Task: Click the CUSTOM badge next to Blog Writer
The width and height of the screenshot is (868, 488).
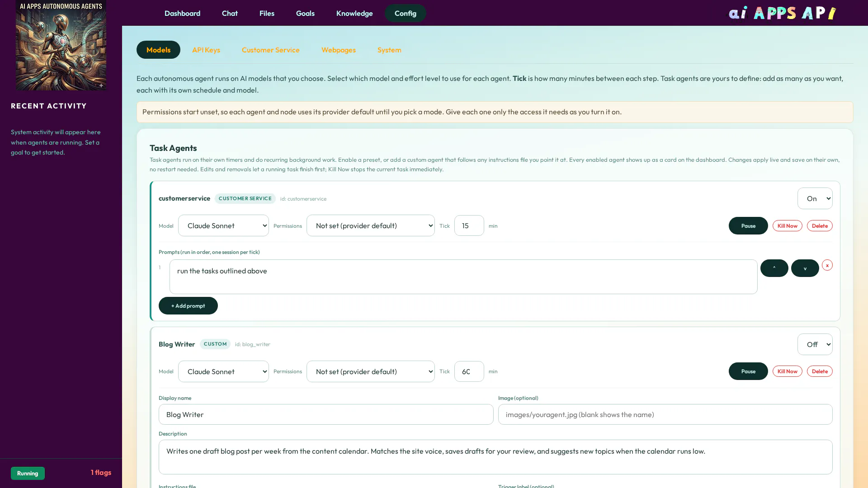Action: point(215,344)
